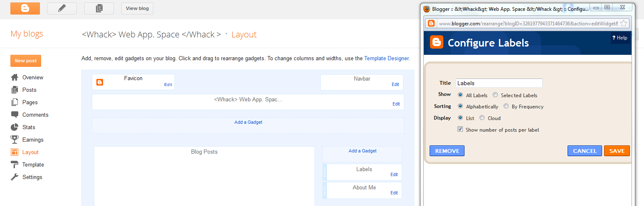Open Settings menu item
This screenshot has height=206, width=644.
click(32, 177)
